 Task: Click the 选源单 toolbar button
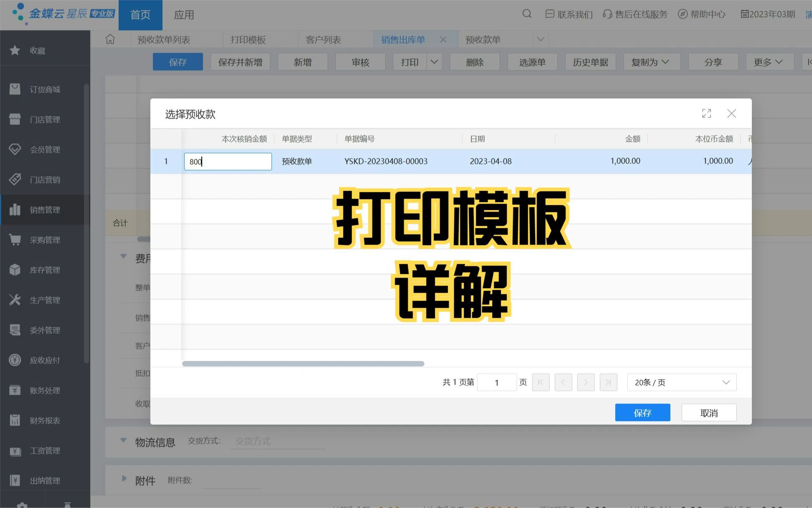coord(533,62)
